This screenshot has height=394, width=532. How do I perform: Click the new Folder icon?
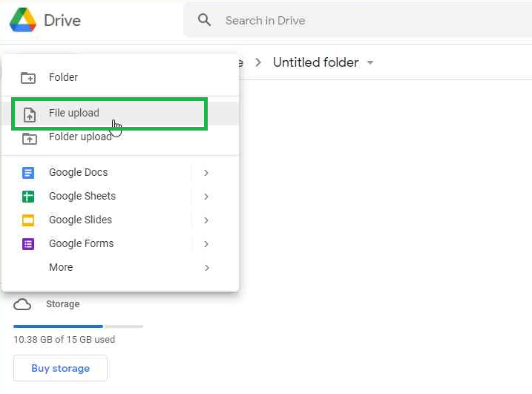pyautogui.click(x=28, y=78)
